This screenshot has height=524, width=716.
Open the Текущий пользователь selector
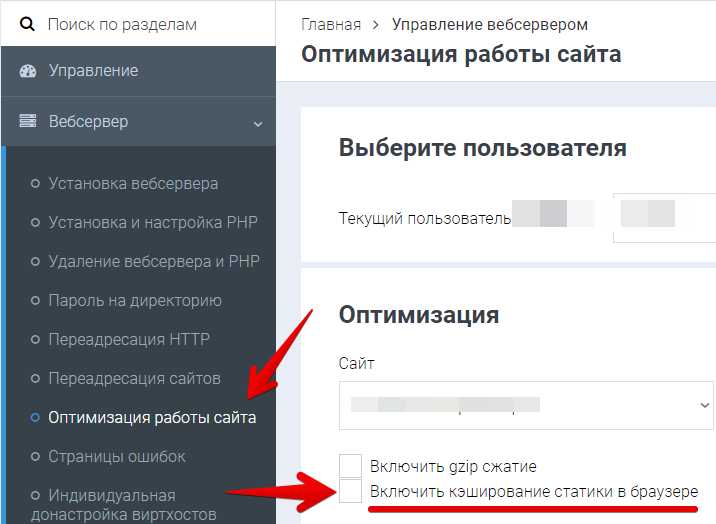point(665,218)
